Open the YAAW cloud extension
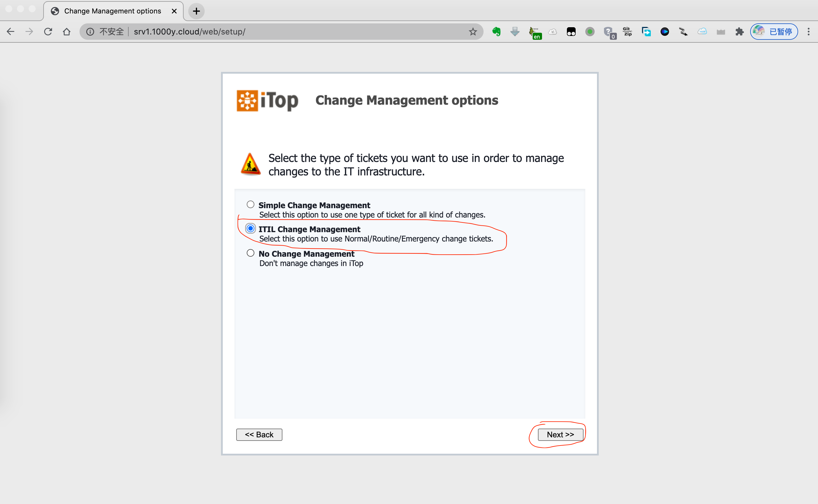818x504 pixels. 702,32
